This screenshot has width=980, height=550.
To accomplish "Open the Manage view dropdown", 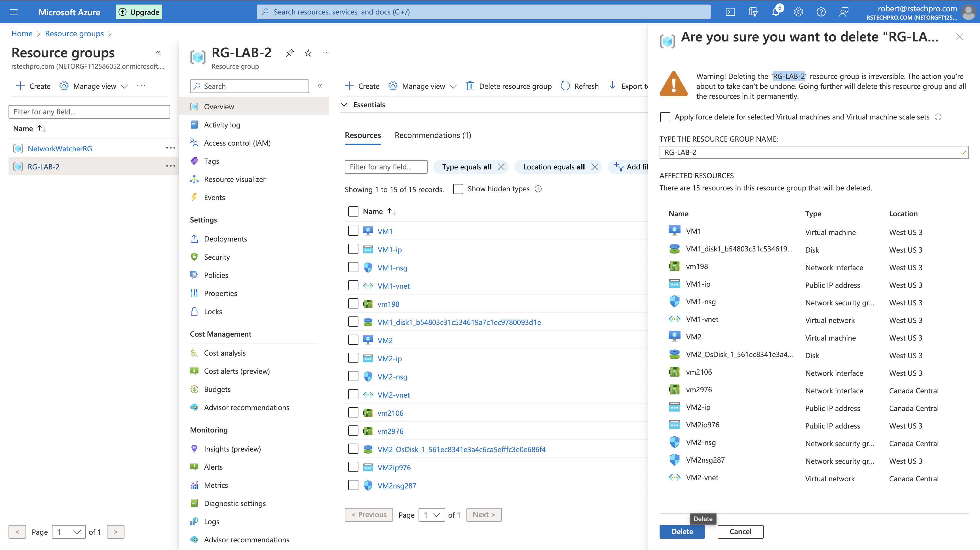I will 422,86.
